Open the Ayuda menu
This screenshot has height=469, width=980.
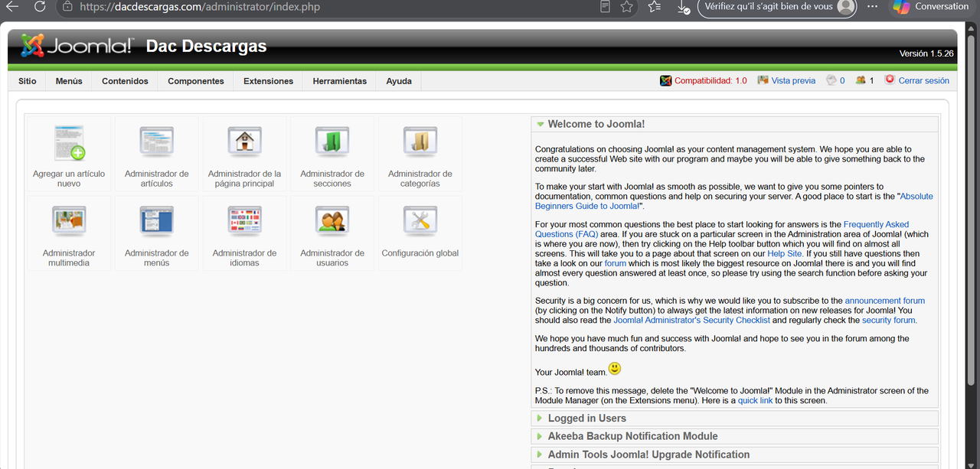click(399, 81)
